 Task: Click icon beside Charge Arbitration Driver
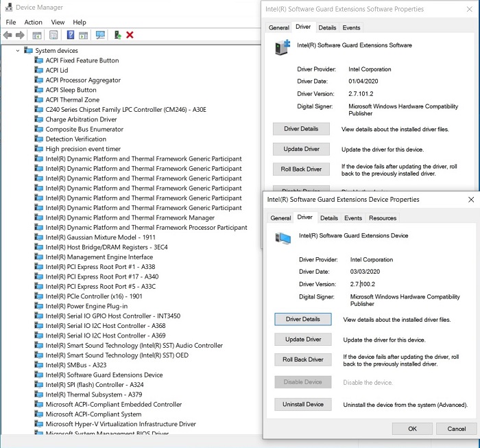pos(39,119)
